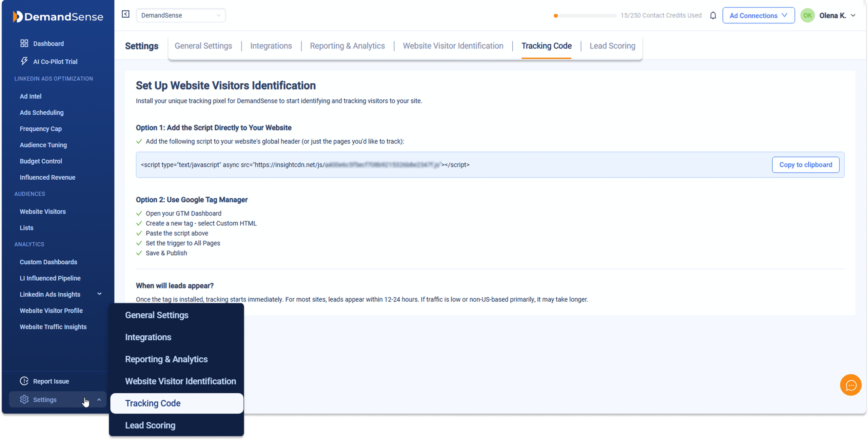
Task: Click the Settings gear icon
Action: [x=24, y=400]
